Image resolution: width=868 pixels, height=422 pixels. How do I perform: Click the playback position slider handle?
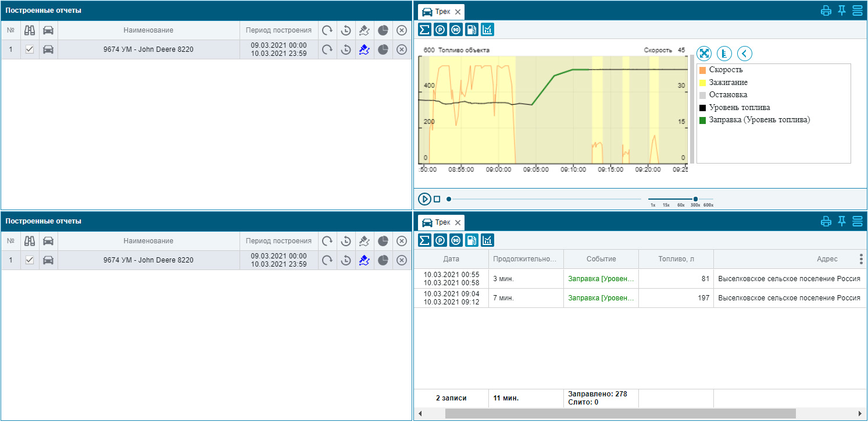pyautogui.click(x=449, y=199)
